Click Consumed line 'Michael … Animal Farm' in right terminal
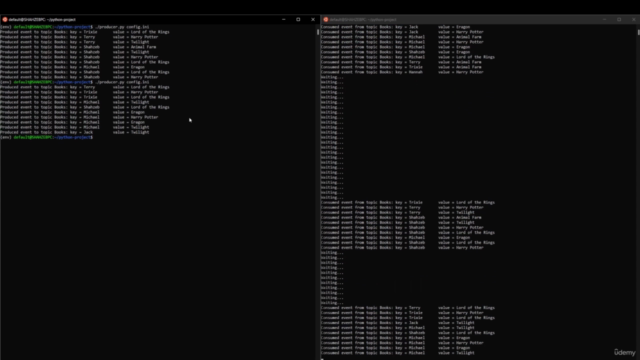This screenshot has height=360, width=640. (x=401, y=37)
